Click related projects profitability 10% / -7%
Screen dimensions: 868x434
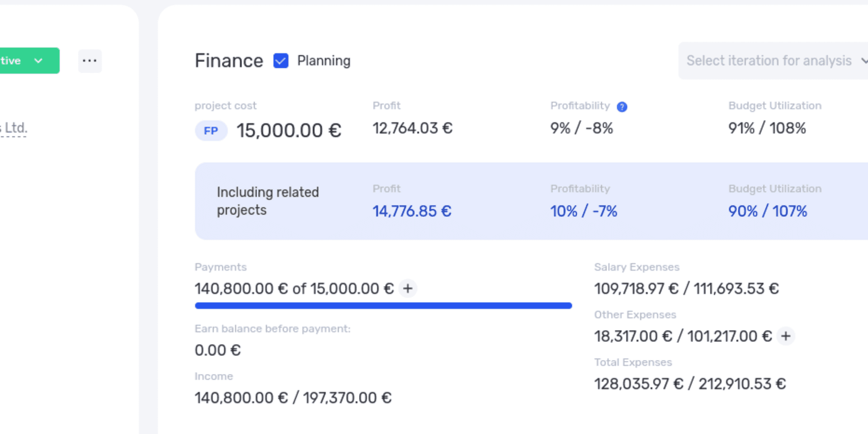point(584,211)
